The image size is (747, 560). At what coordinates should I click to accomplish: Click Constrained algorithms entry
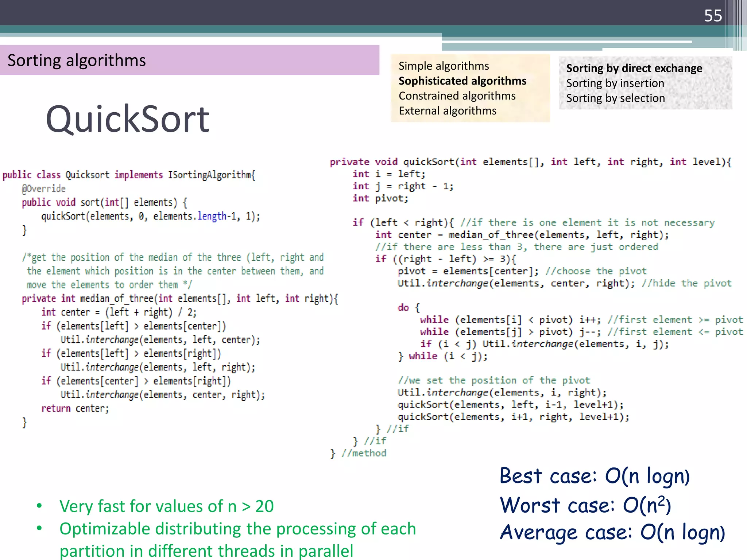point(457,96)
